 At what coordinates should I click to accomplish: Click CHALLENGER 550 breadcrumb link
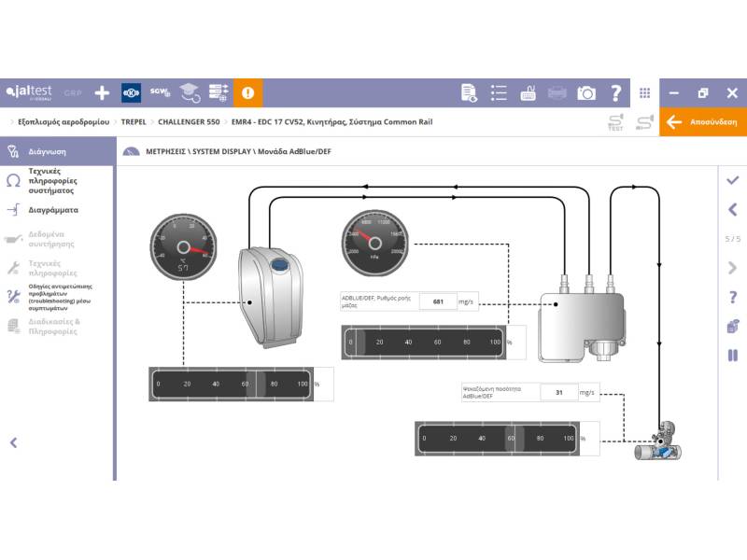189,122
